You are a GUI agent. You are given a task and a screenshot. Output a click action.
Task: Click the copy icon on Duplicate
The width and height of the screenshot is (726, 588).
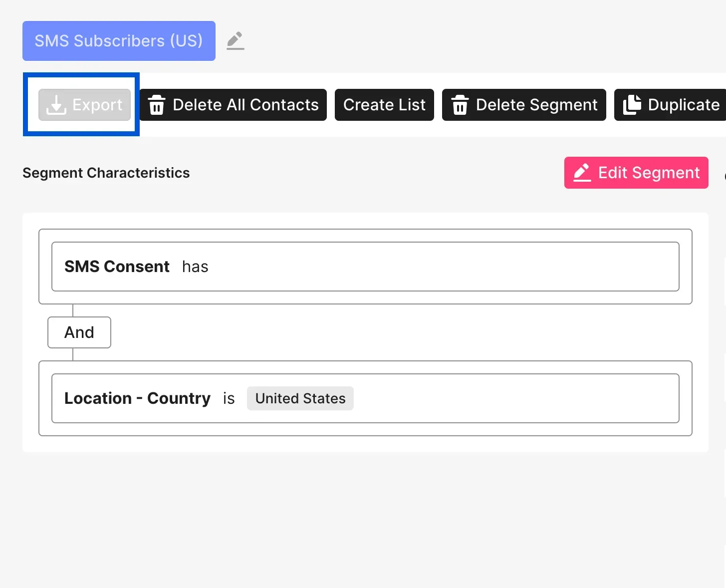point(632,105)
